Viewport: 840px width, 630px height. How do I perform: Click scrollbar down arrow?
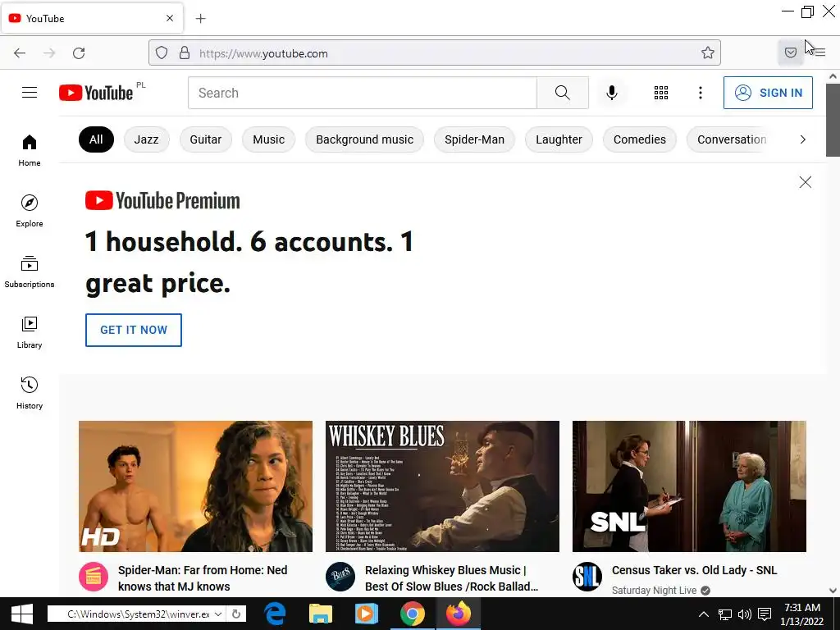click(x=833, y=591)
